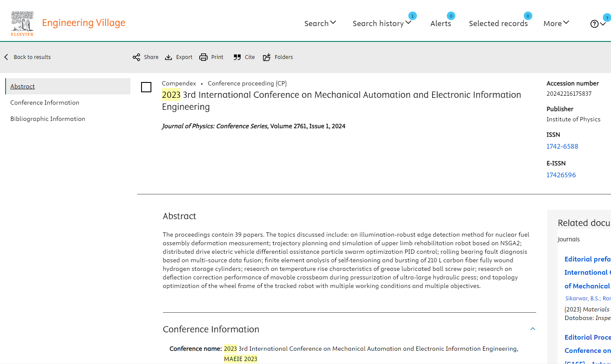Viewport: 611px width, 364px height.
Task: Click the Compendex database label
Action: (x=179, y=83)
